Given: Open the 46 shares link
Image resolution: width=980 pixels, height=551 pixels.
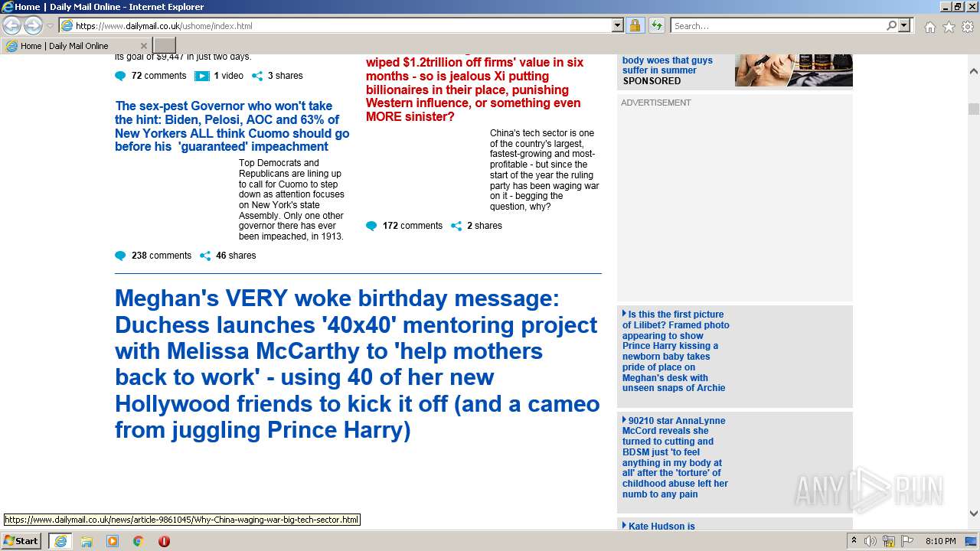Looking at the screenshot, I should pyautogui.click(x=236, y=256).
